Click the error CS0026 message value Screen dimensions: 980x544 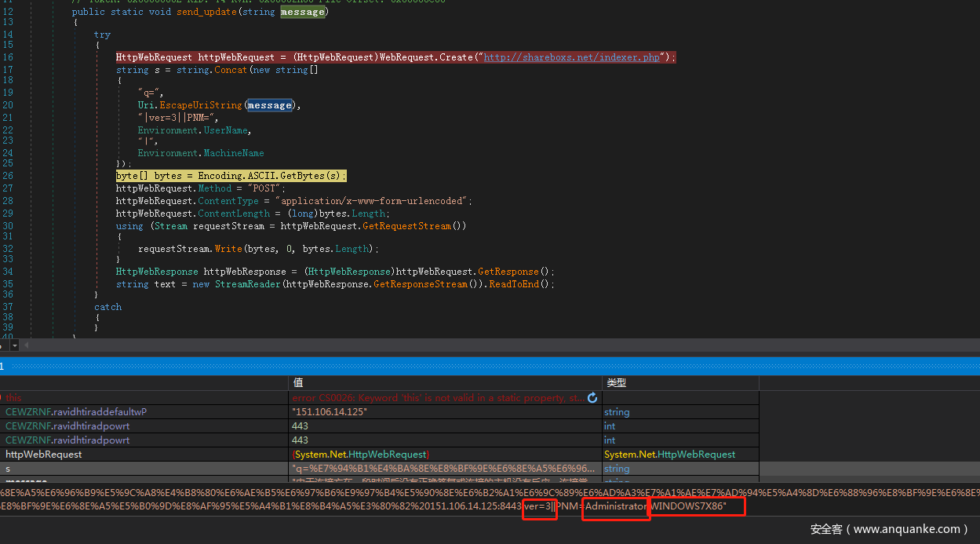pyautogui.click(x=438, y=398)
